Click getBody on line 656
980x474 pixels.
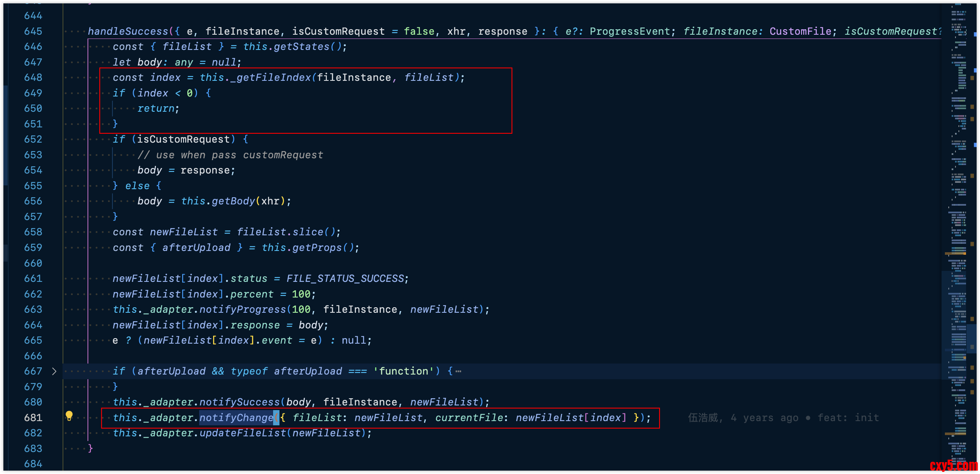click(233, 201)
